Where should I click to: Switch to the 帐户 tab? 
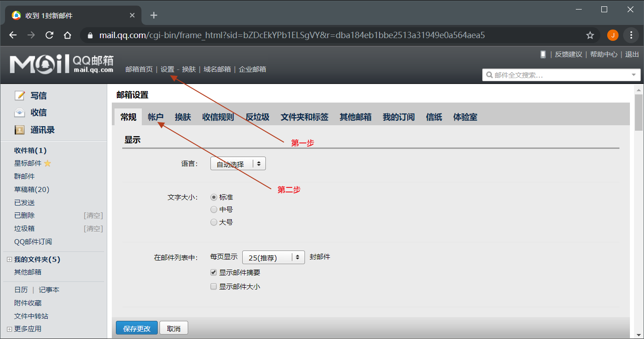[x=155, y=117]
